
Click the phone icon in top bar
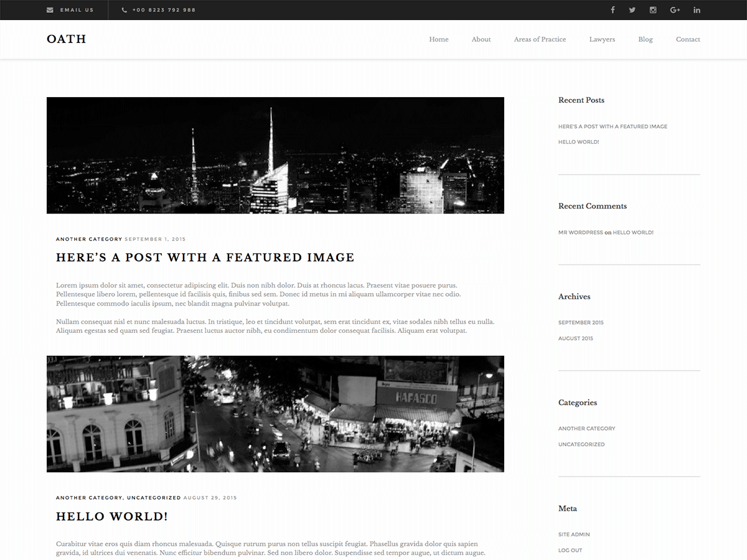tap(125, 10)
